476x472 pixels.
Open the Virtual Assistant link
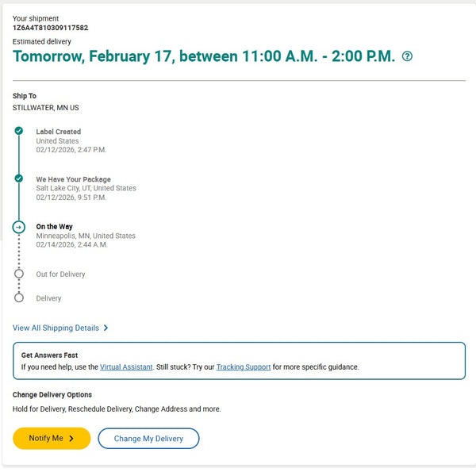[x=126, y=367]
